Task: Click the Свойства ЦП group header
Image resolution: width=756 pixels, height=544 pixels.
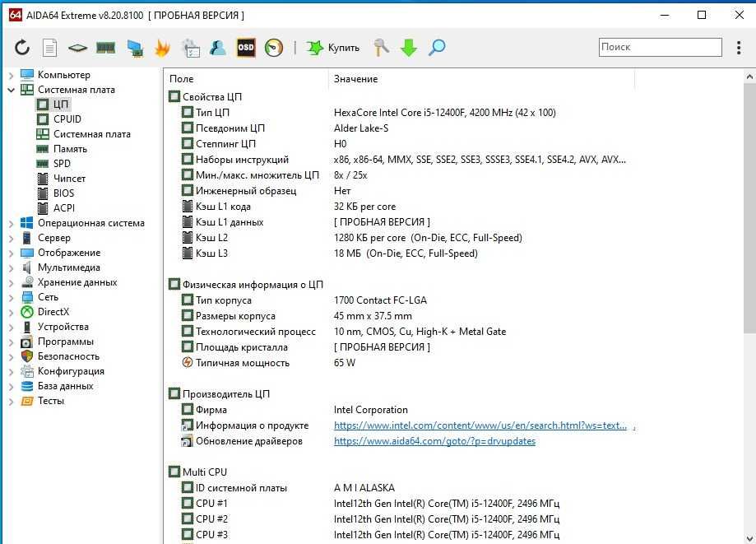Action: point(205,96)
